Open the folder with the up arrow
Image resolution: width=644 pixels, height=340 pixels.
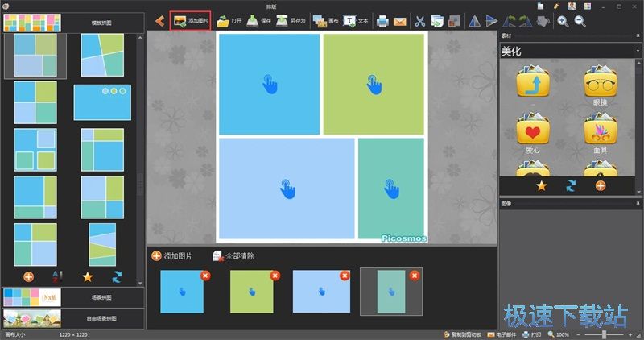533,82
